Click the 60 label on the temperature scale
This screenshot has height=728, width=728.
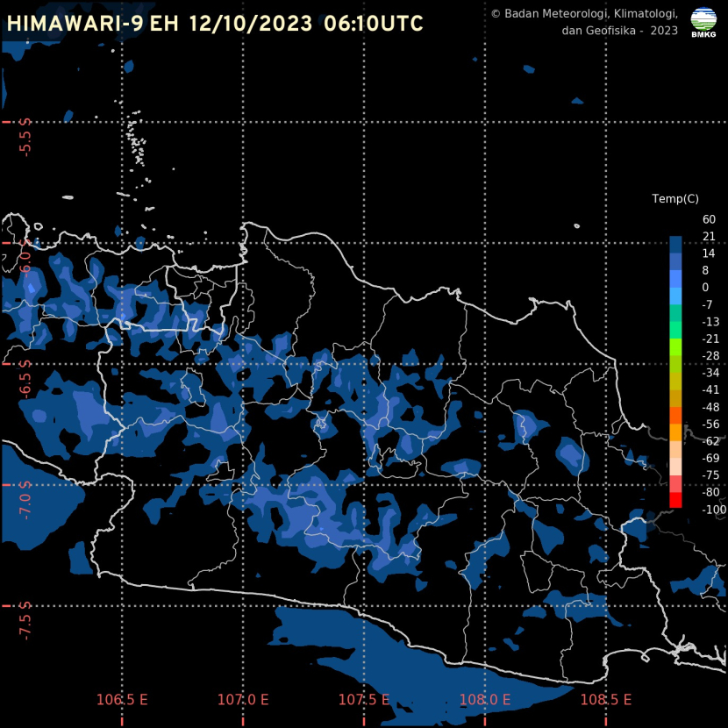click(709, 219)
